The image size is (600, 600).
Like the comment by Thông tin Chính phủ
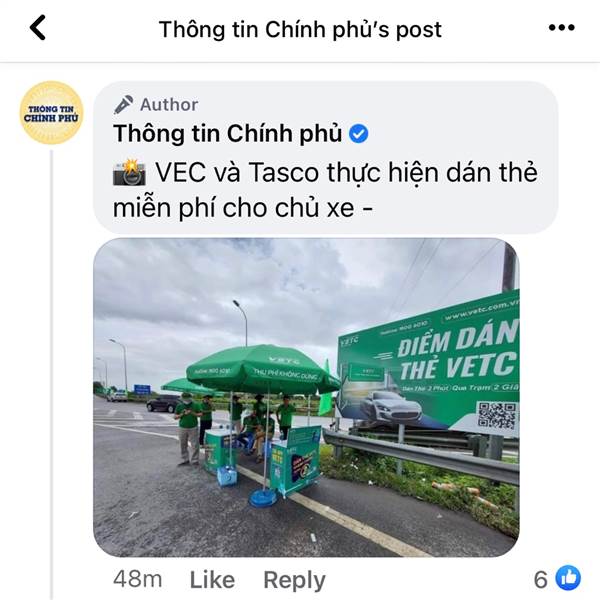point(212,580)
